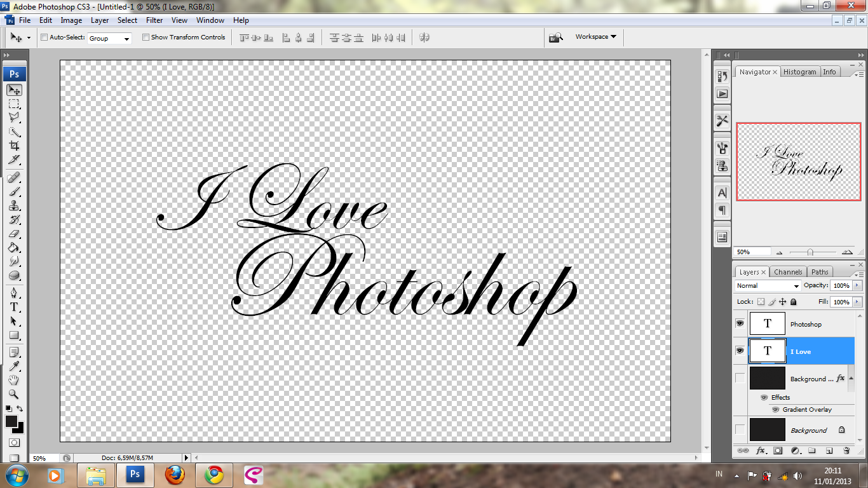Link layers icon in Layers panel

pos(742,451)
